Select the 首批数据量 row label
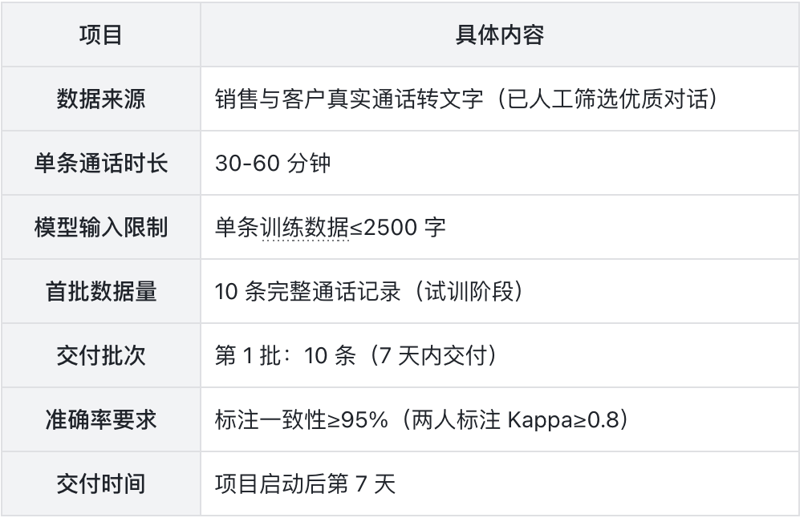 (x=100, y=292)
